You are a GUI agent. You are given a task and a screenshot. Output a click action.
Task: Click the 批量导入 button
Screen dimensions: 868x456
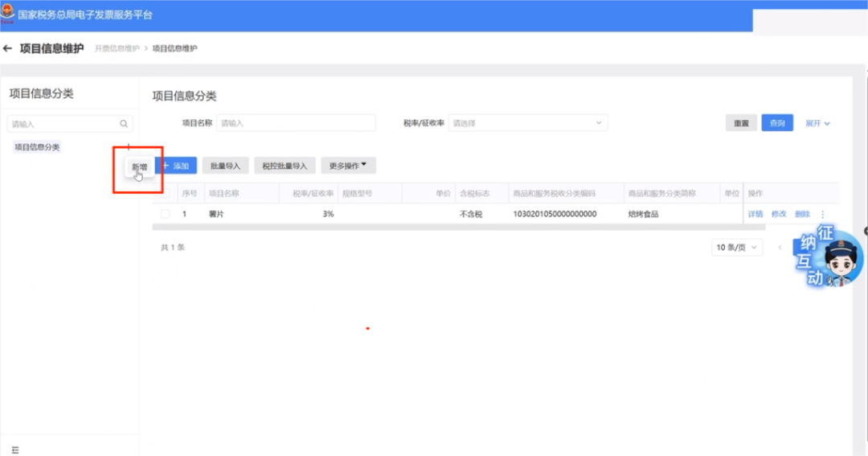225,166
